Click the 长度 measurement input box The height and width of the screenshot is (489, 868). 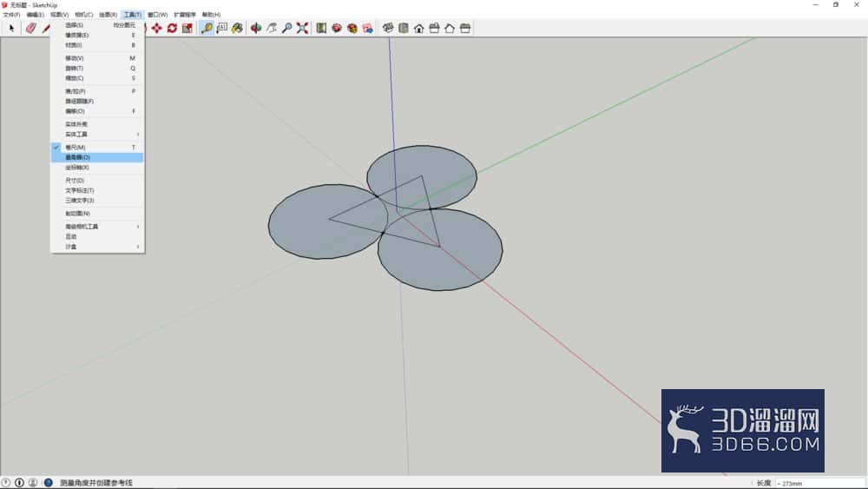(x=819, y=483)
